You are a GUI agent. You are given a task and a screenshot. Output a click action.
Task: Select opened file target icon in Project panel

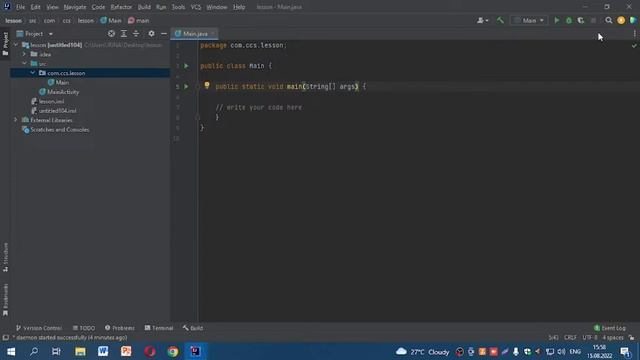[111, 33]
